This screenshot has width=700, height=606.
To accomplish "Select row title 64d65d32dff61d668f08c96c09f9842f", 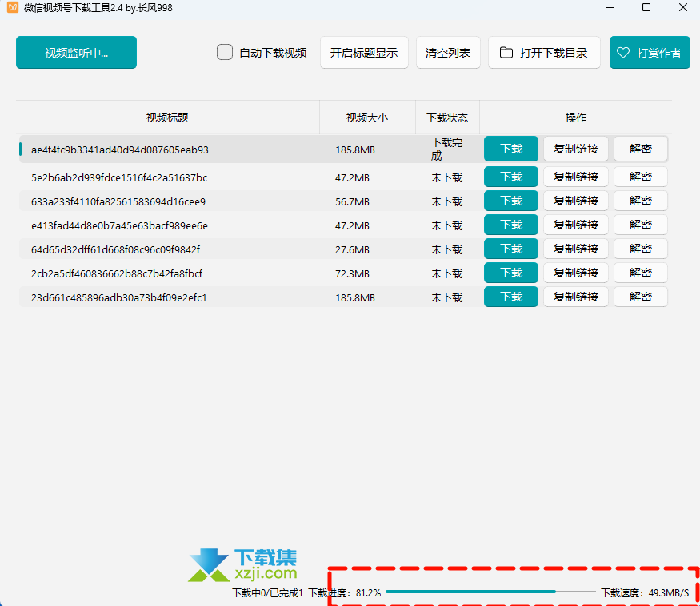I will click(x=116, y=250).
